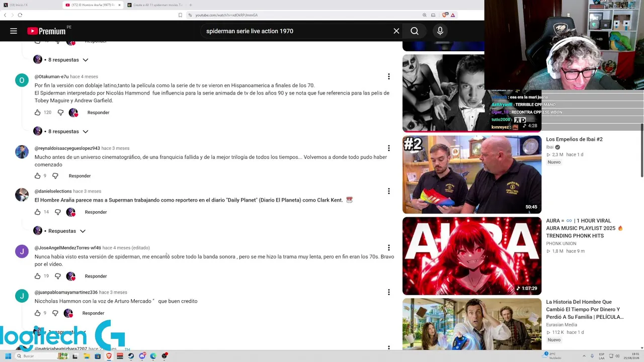Open the YouTube guide hamburger menu
The image size is (644, 362).
click(x=14, y=31)
